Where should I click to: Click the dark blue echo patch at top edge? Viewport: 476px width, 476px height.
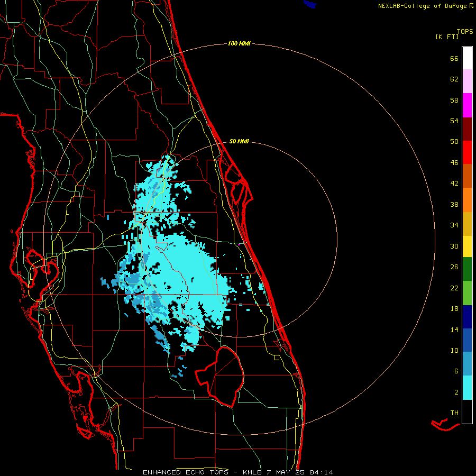click(x=310, y=4)
